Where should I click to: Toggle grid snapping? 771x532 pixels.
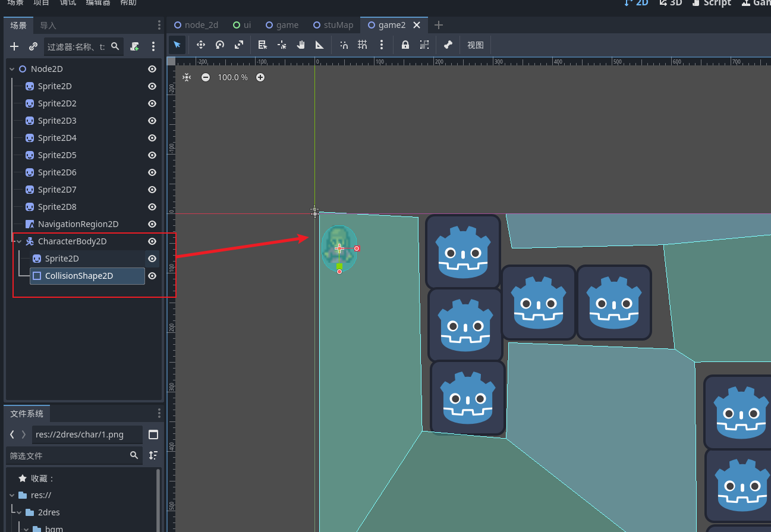[362, 45]
